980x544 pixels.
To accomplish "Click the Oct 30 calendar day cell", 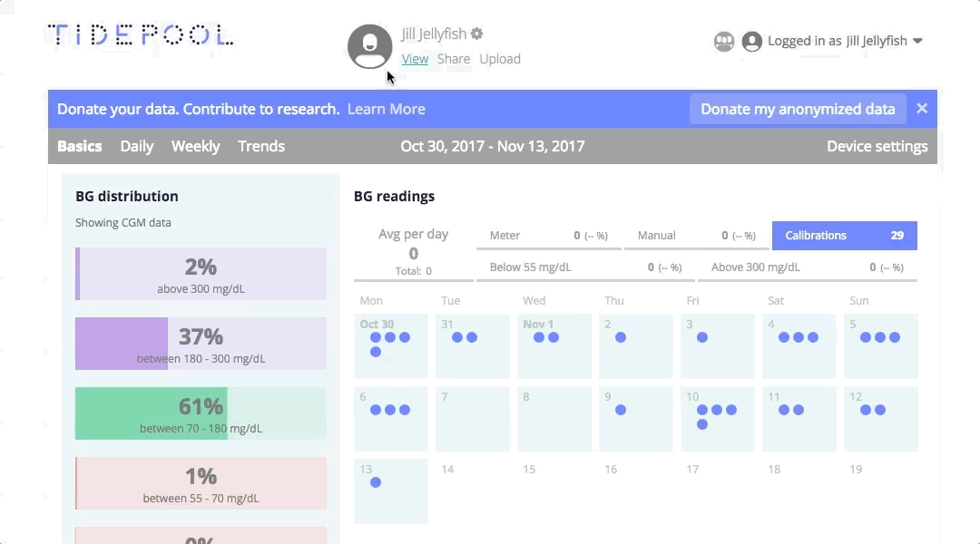I will click(391, 346).
